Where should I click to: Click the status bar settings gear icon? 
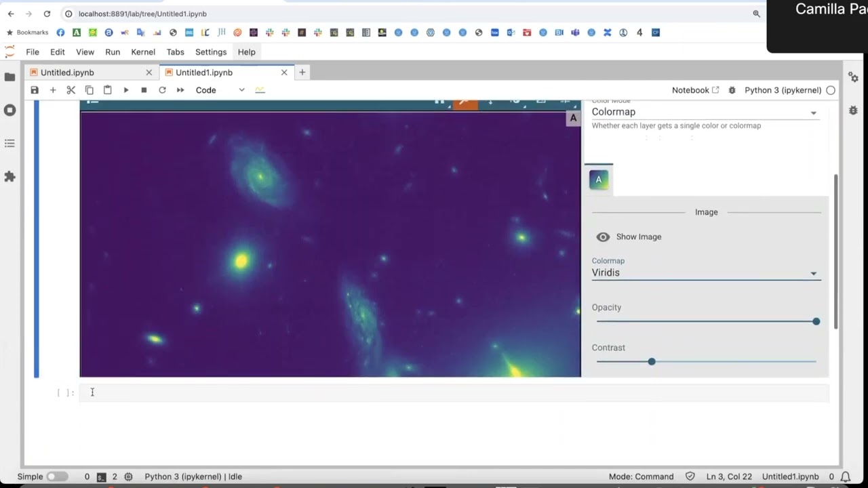tap(129, 476)
